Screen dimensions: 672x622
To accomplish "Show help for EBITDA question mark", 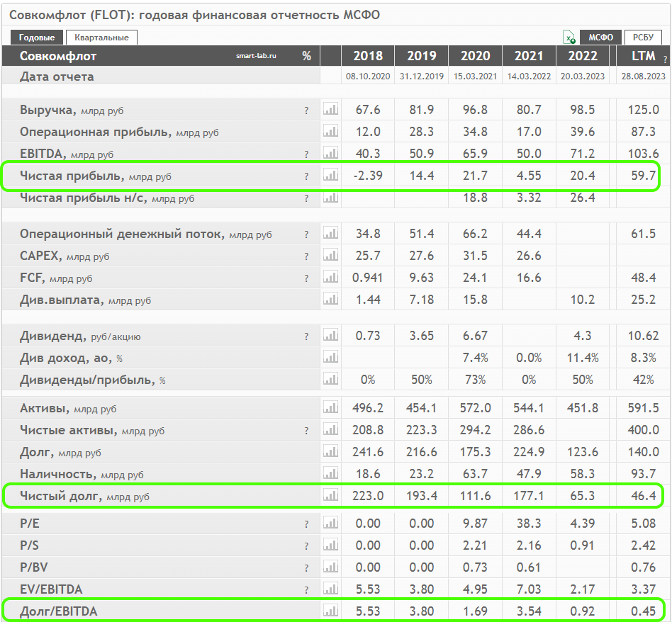I will pos(306,154).
